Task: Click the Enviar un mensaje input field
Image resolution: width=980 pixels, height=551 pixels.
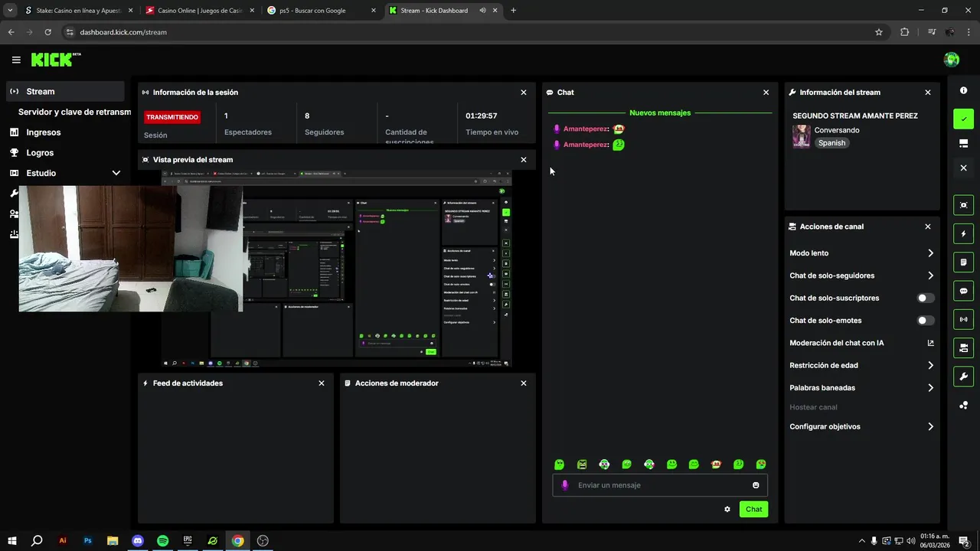Action: click(660, 485)
